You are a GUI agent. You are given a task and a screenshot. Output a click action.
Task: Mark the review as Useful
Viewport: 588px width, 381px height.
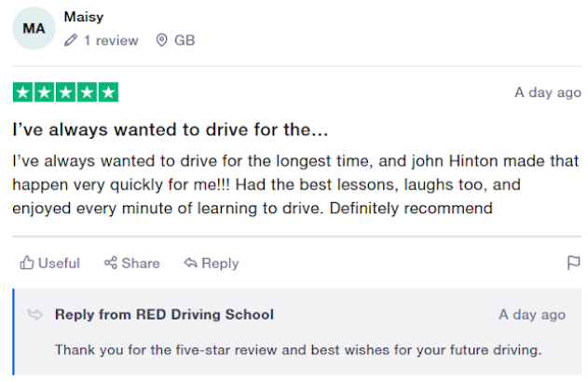[50, 264]
